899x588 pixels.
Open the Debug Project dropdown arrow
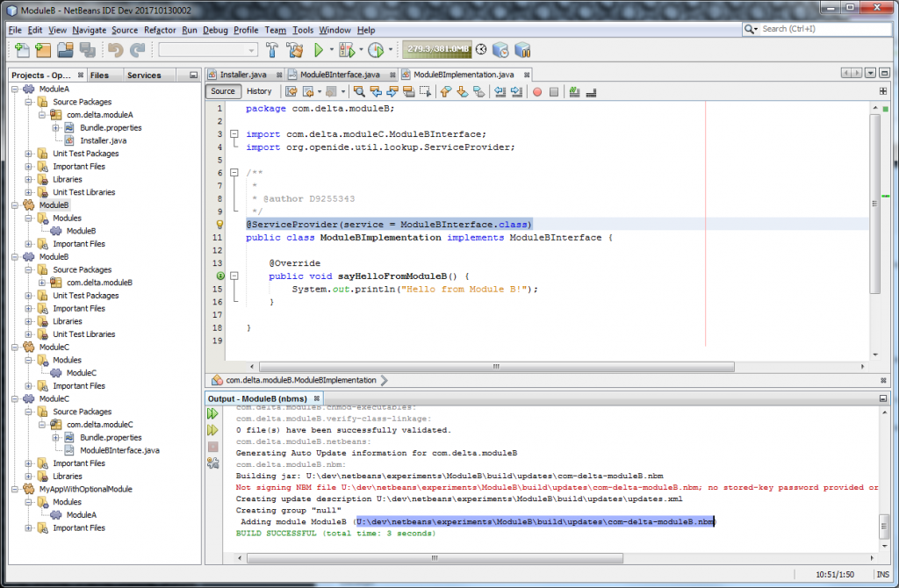pos(361,50)
